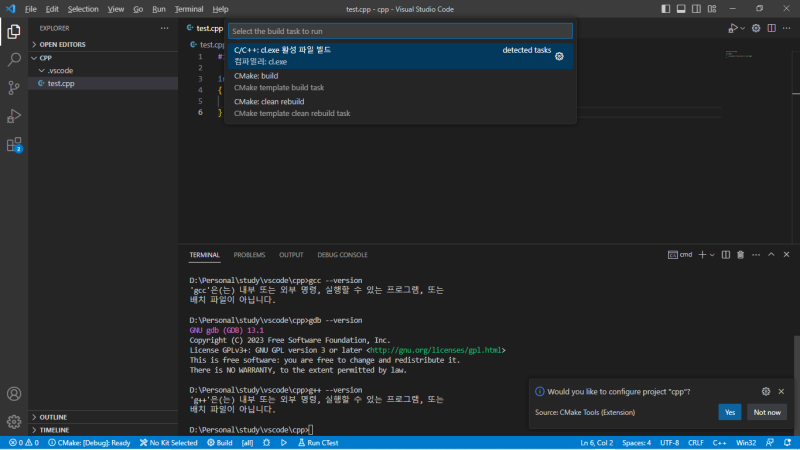Expand the OPEN EDITORS section
This screenshot has width=800, height=450.
[x=65, y=44]
